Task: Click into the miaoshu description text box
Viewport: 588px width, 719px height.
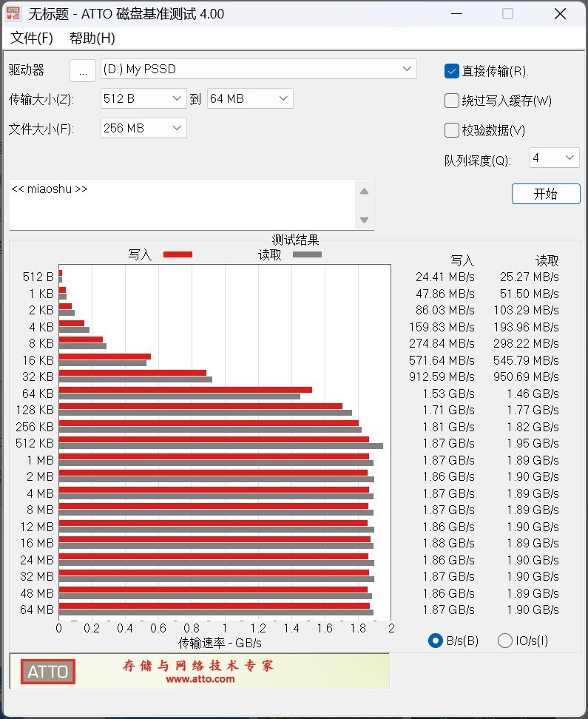Action: 182,205
